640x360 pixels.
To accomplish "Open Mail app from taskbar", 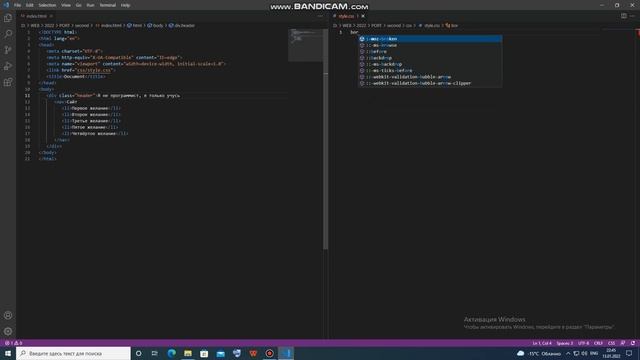I will (x=220, y=353).
